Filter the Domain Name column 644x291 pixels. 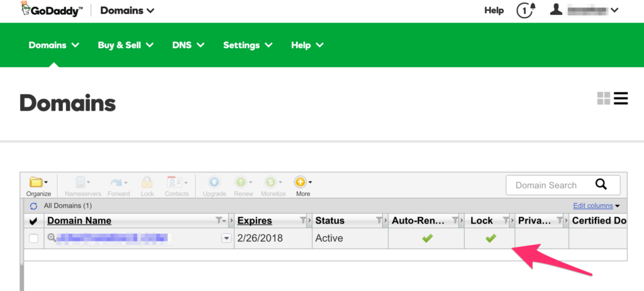pos(221,221)
